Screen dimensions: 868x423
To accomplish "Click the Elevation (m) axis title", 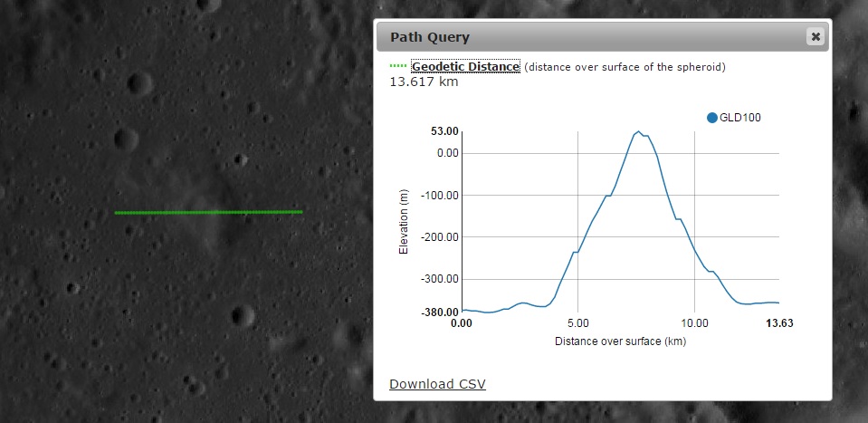I will [404, 221].
